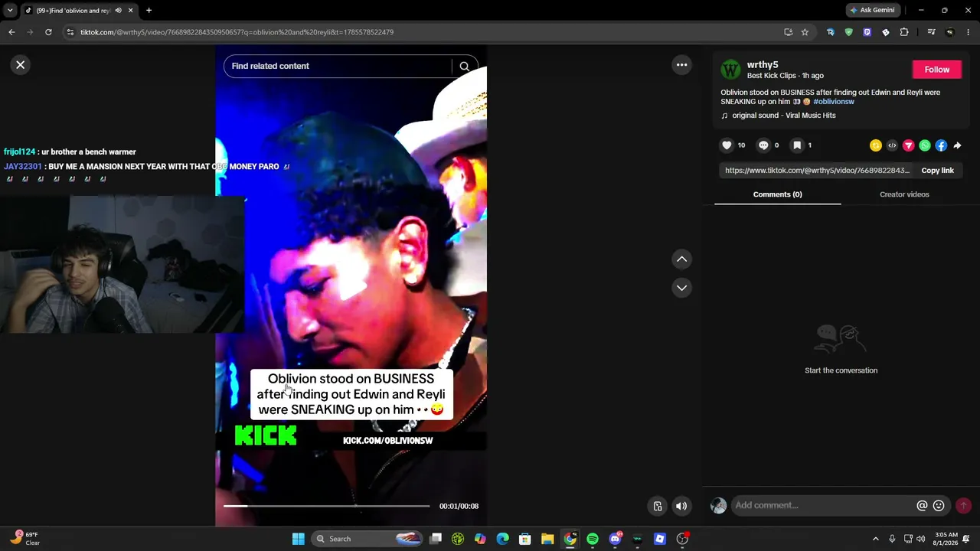Open the wrthy5 profile avatar
980x551 pixels.
click(x=730, y=70)
